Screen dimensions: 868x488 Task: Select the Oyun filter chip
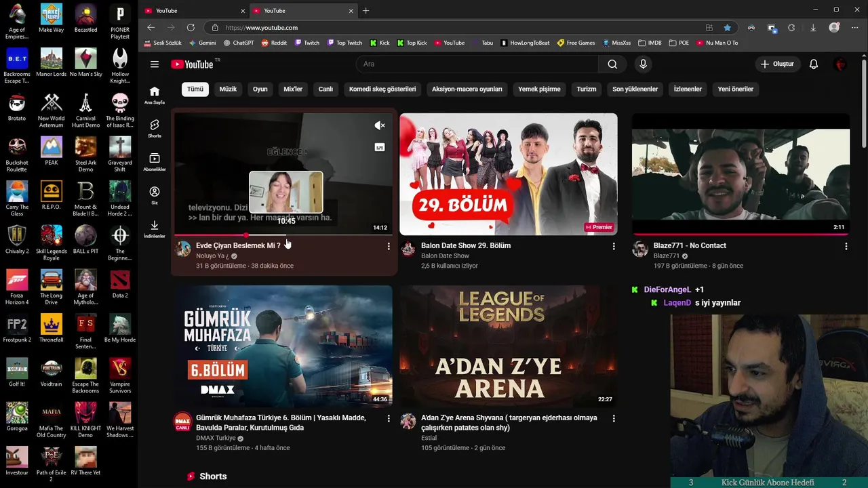pos(260,89)
